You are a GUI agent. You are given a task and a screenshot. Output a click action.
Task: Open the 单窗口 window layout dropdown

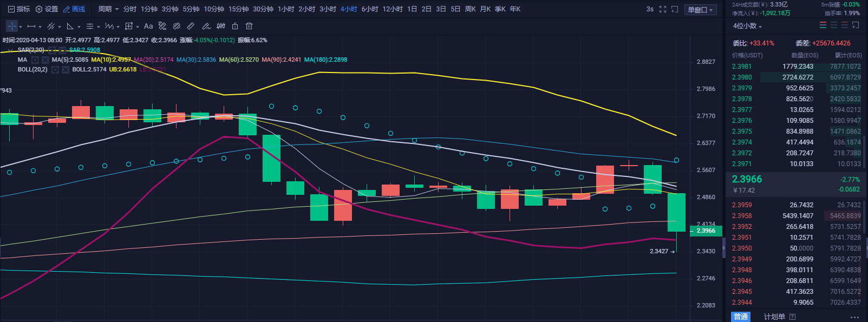[701, 10]
